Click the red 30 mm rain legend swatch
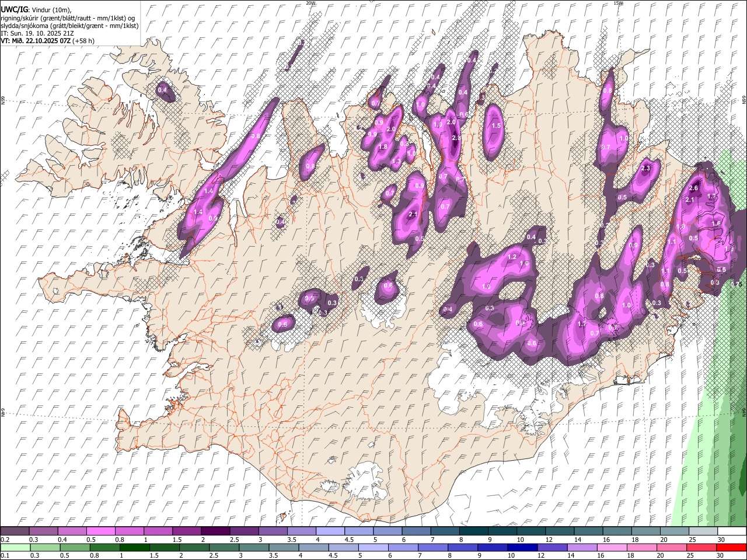Image resolution: width=747 pixels, height=560 pixels. 731,548
